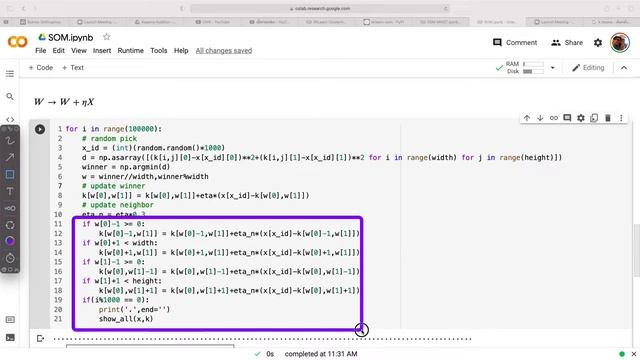Click the RAM and Disk usage indicator

(x=524, y=68)
